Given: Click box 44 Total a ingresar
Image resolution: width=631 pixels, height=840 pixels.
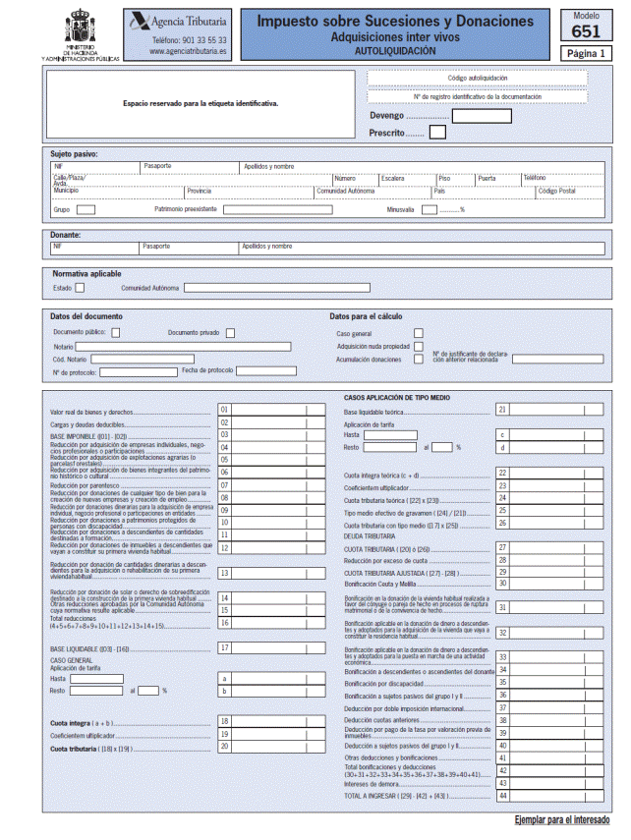Looking at the screenshot, I should (x=556, y=796).
